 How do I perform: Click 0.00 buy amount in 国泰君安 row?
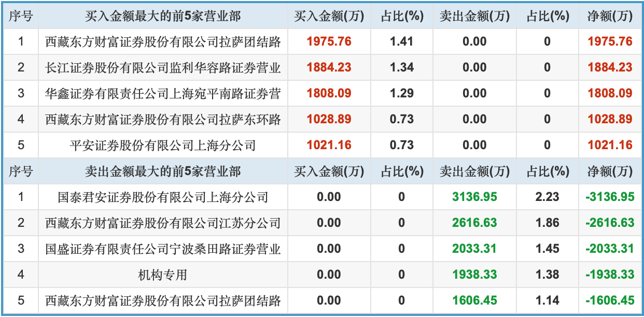329,197
